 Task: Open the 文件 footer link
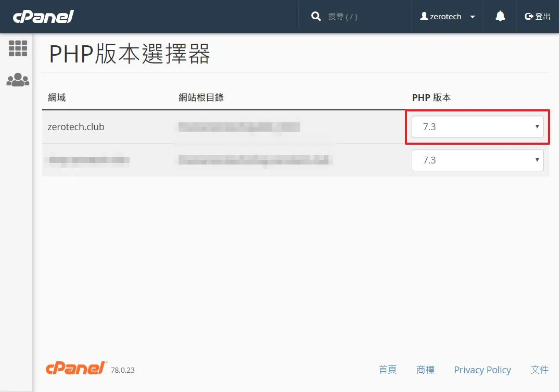(539, 370)
